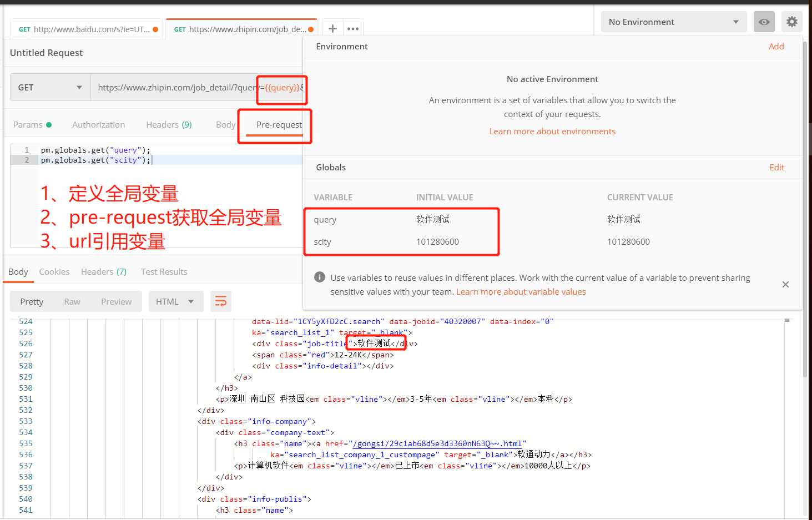
Task: Open manage environments gear icon
Action: (x=792, y=22)
